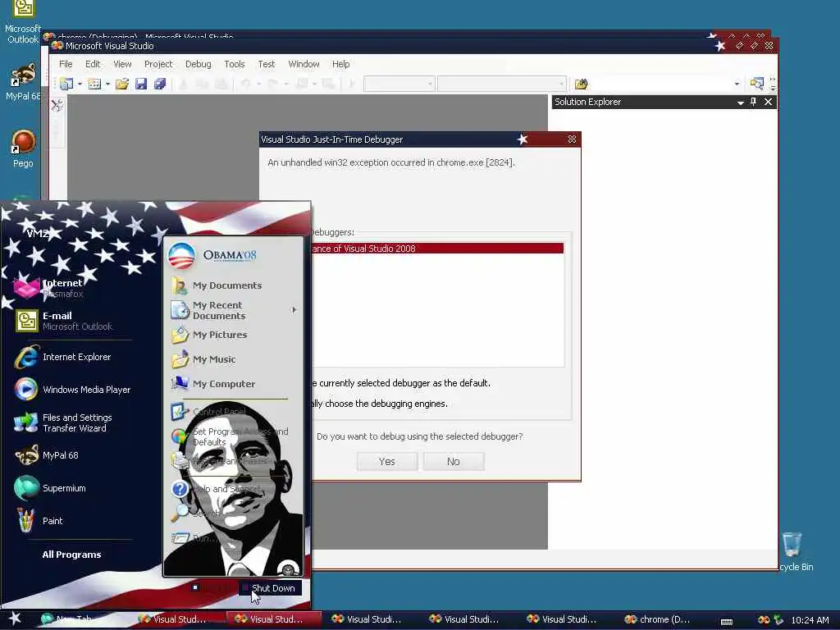Open Windows Media Player from the Start menu
Screen dimensions: 840x630
coord(72,390)
